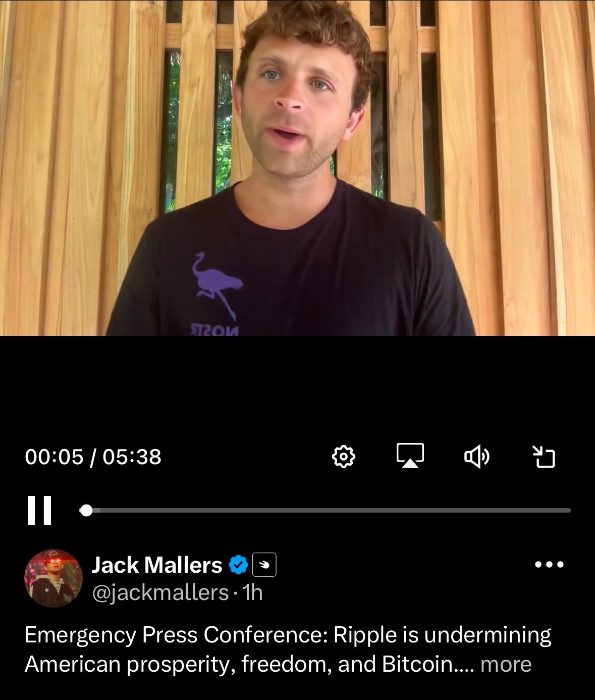Tap the blue verified checkmark badge

coord(238,565)
